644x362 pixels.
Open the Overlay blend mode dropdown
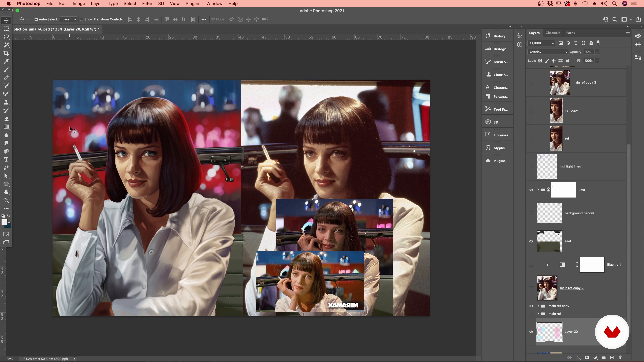548,52
